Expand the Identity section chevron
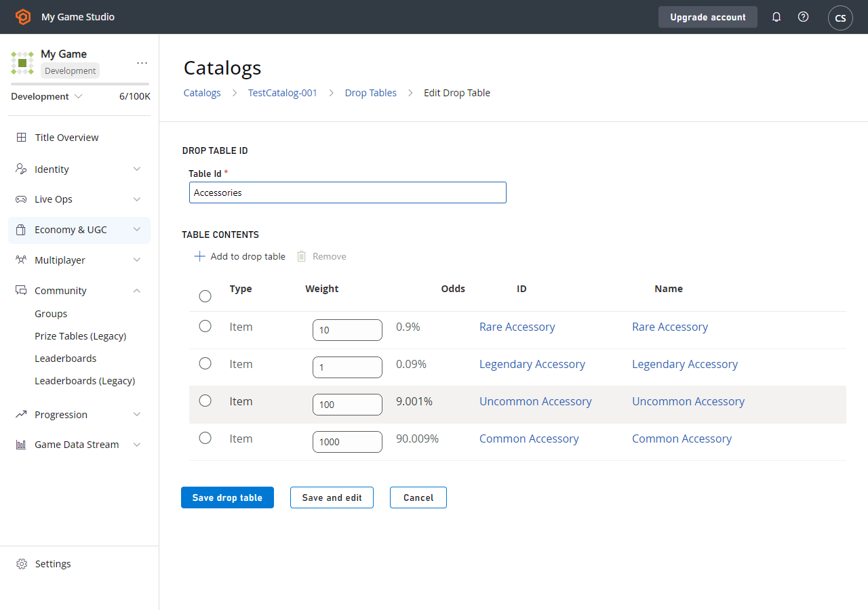868x610 pixels. 137,169
